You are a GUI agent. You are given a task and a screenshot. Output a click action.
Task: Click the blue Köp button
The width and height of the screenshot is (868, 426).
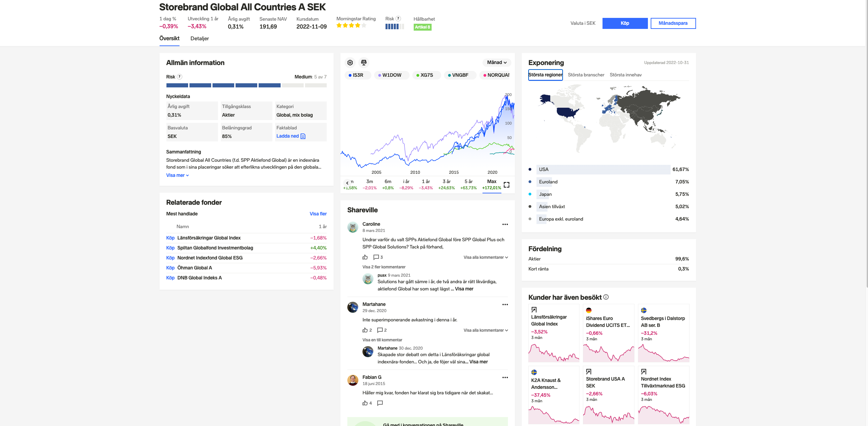click(625, 23)
